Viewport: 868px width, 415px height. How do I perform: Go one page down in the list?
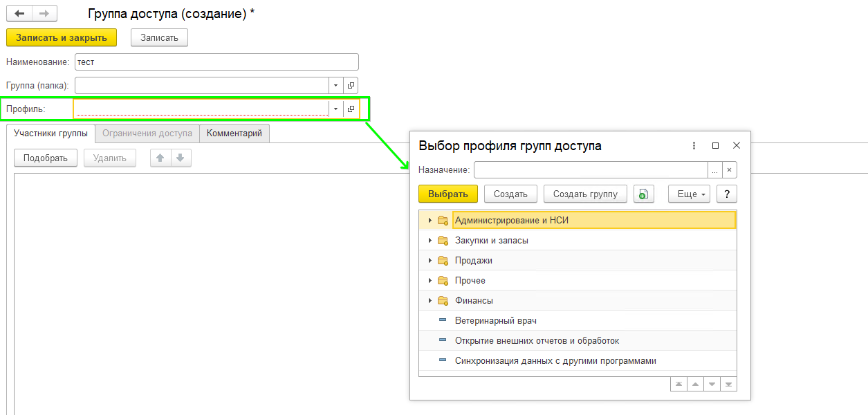712,384
